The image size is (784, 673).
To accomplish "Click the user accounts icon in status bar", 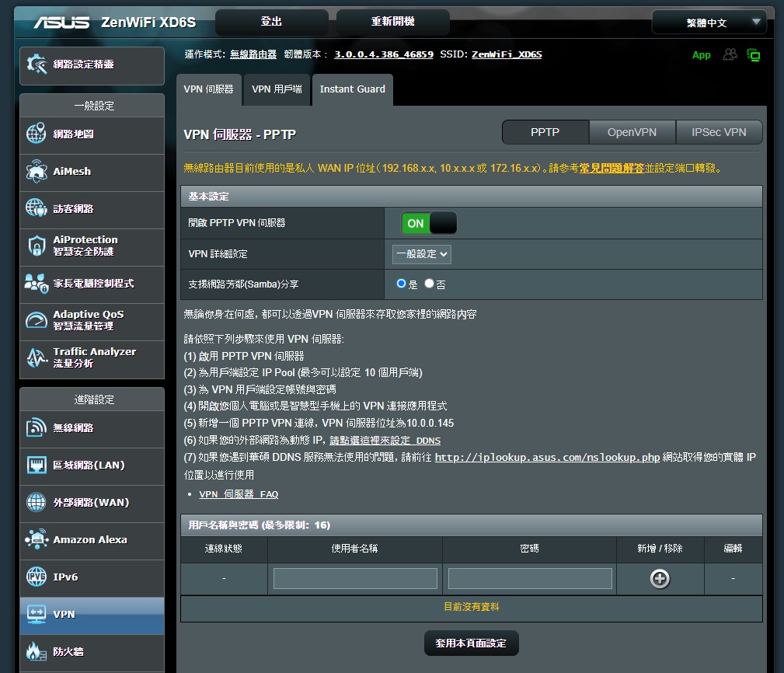I will click(730, 54).
